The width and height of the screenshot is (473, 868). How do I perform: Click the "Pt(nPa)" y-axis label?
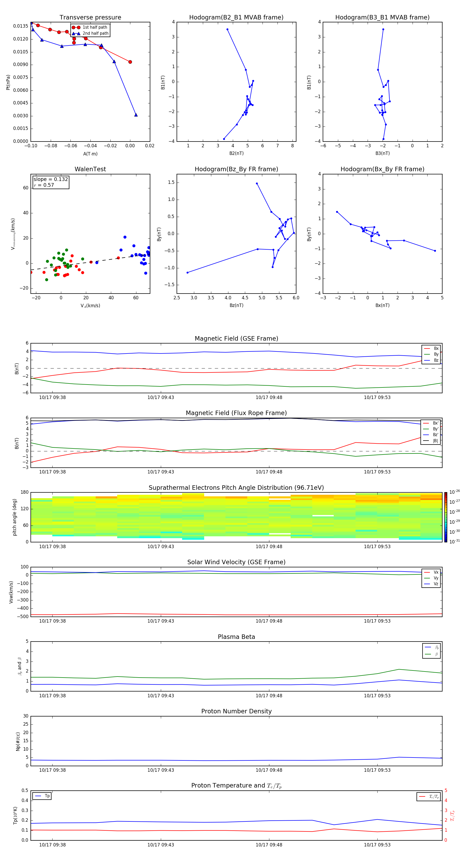8,82
